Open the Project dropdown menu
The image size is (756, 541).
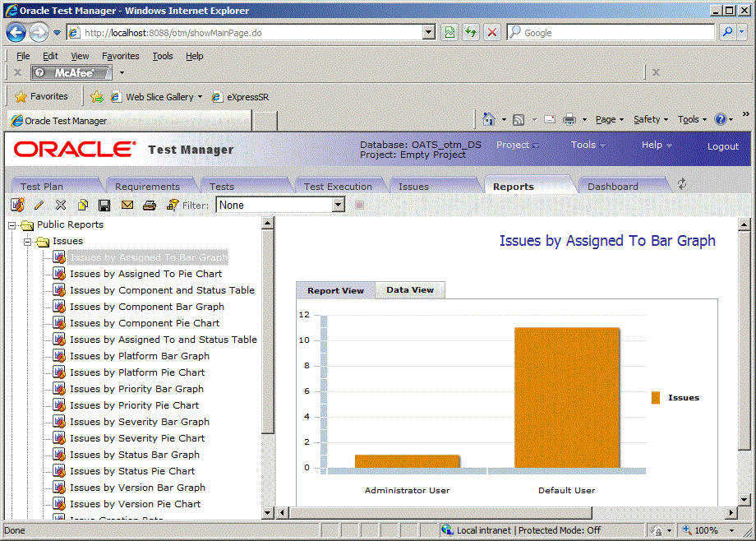pyautogui.click(x=518, y=145)
